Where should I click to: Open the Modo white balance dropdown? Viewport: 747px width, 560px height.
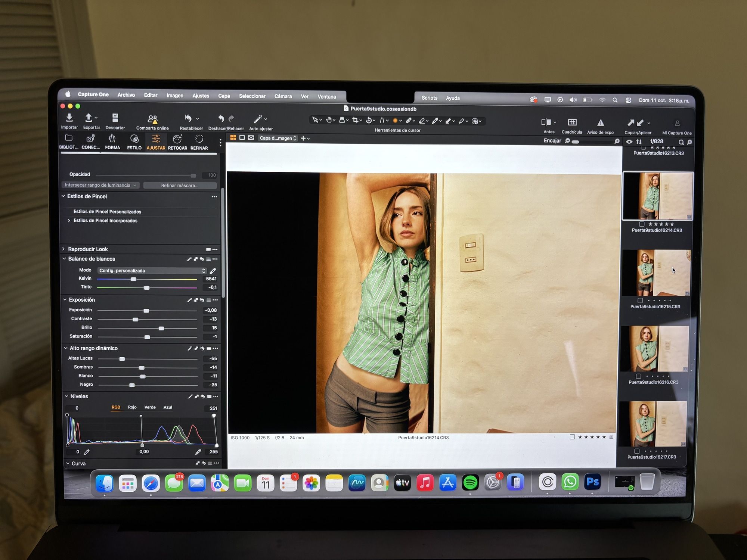point(152,271)
